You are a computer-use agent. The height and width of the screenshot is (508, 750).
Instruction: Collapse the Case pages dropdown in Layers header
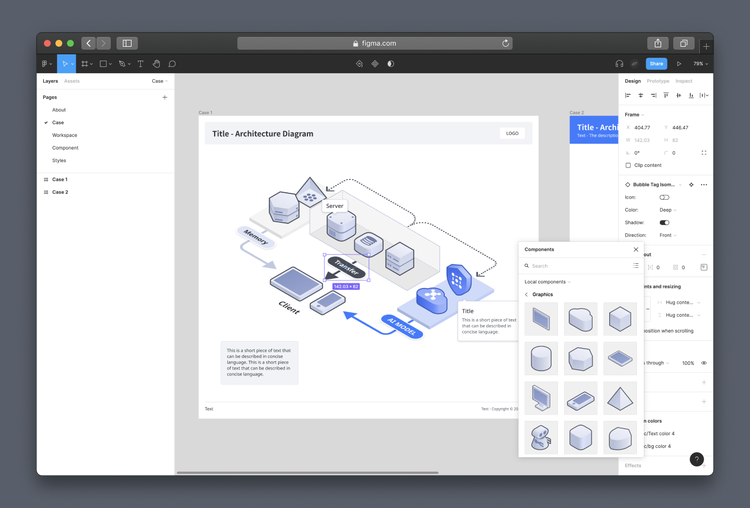coord(160,81)
